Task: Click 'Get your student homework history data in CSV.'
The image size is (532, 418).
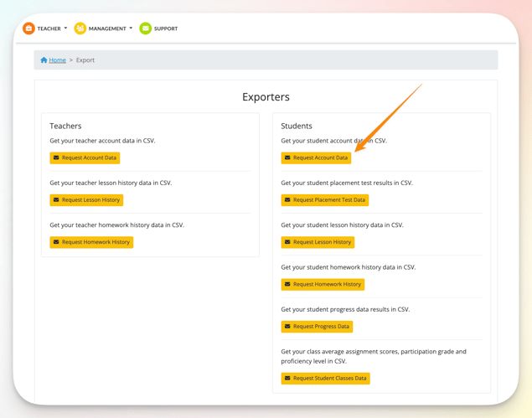Action: [x=349, y=267]
